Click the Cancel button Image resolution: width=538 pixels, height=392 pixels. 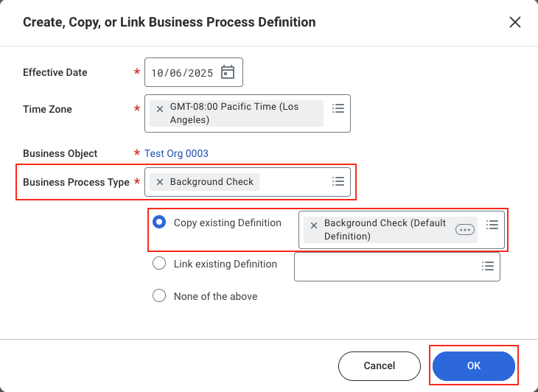(380, 366)
